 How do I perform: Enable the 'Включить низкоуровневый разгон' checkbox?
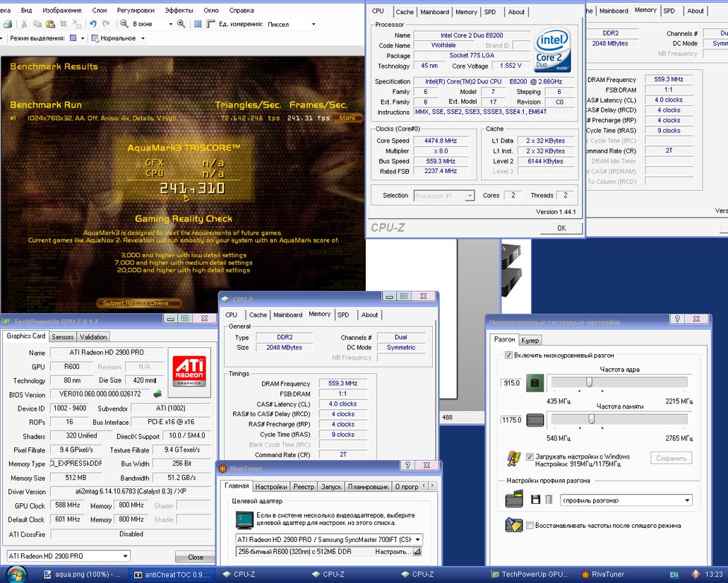[x=508, y=355]
